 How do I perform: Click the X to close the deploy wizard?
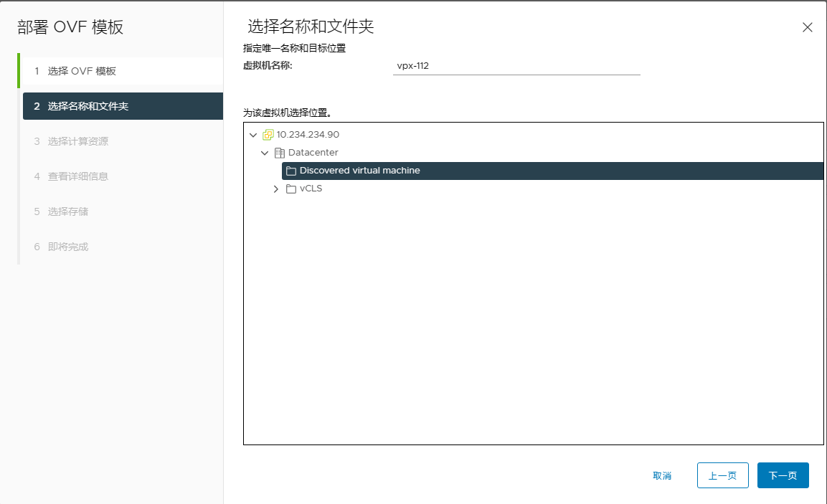point(807,27)
